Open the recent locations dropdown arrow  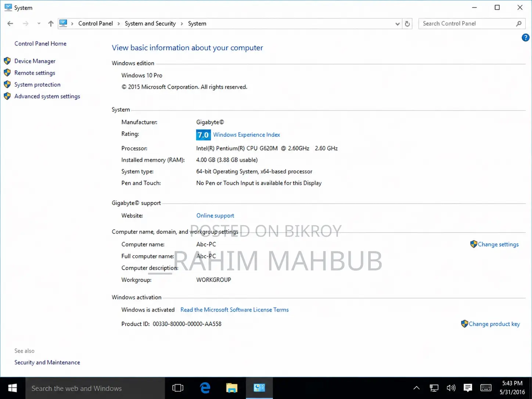coord(39,24)
